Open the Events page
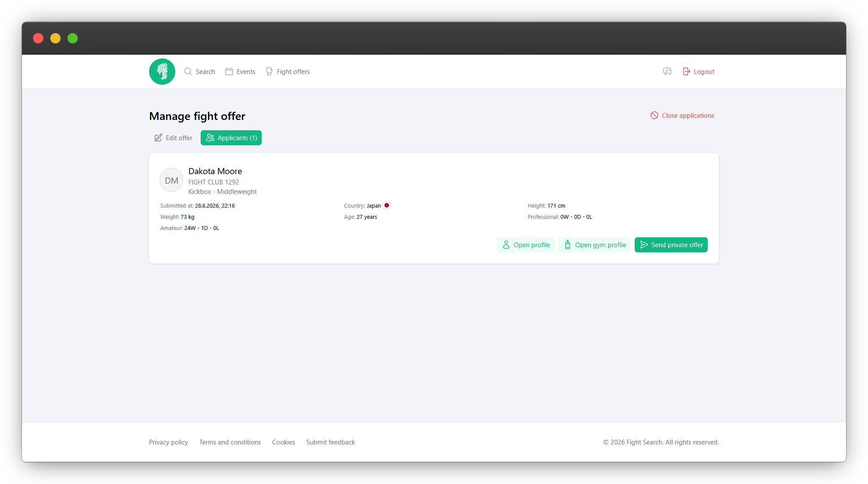 point(240,71)
